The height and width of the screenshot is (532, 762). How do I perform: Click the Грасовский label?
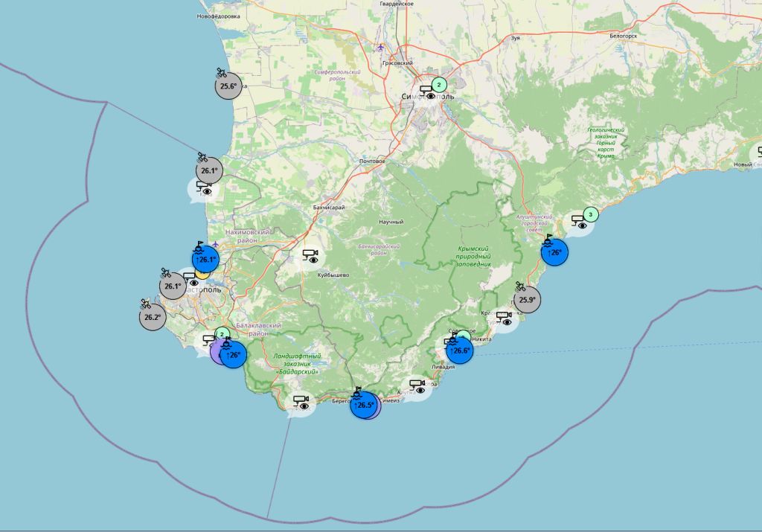point(397,63)
